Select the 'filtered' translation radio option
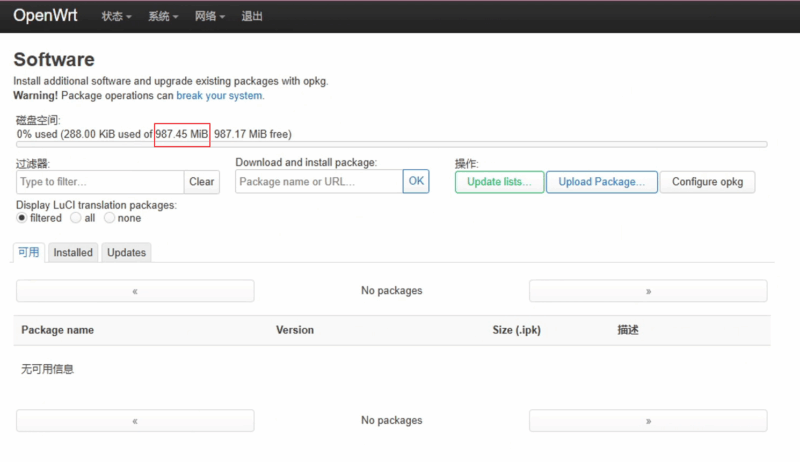This screenshot has height=462, width=800. point(22,218)
